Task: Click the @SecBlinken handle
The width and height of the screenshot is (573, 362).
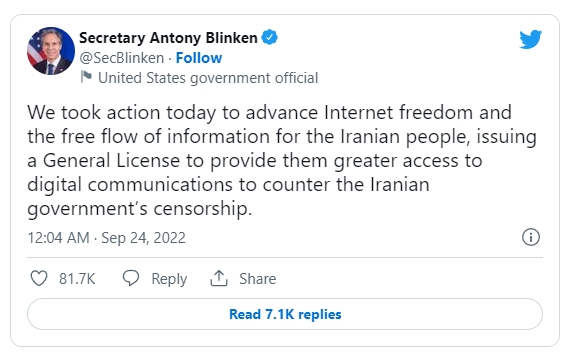Action: [x=122, y=58]
